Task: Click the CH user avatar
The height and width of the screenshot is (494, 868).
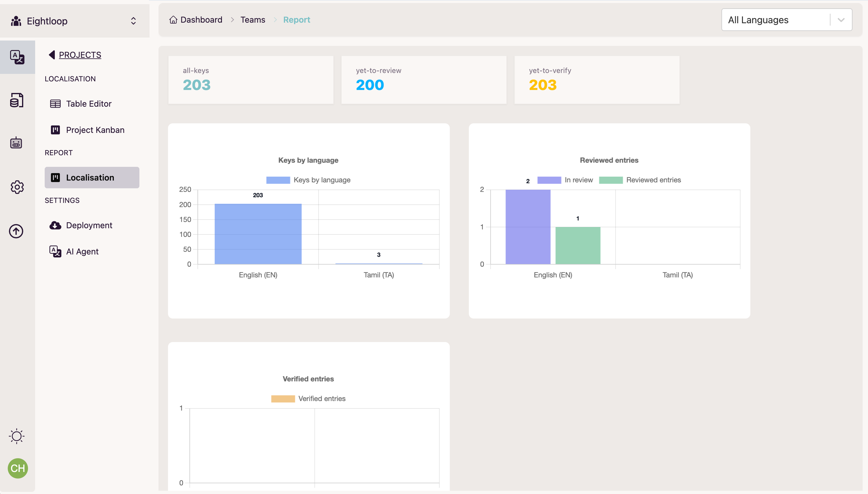Action: click(x=18, y=468)
